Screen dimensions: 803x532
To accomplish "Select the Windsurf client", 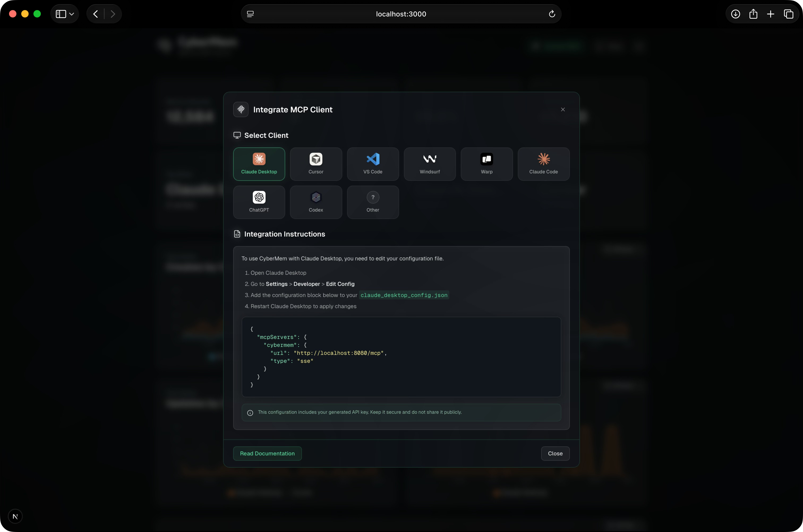I will click(429, 164).
